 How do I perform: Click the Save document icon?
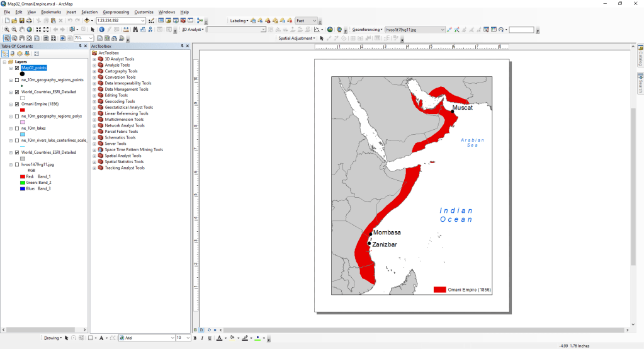[x=22, y=21]
